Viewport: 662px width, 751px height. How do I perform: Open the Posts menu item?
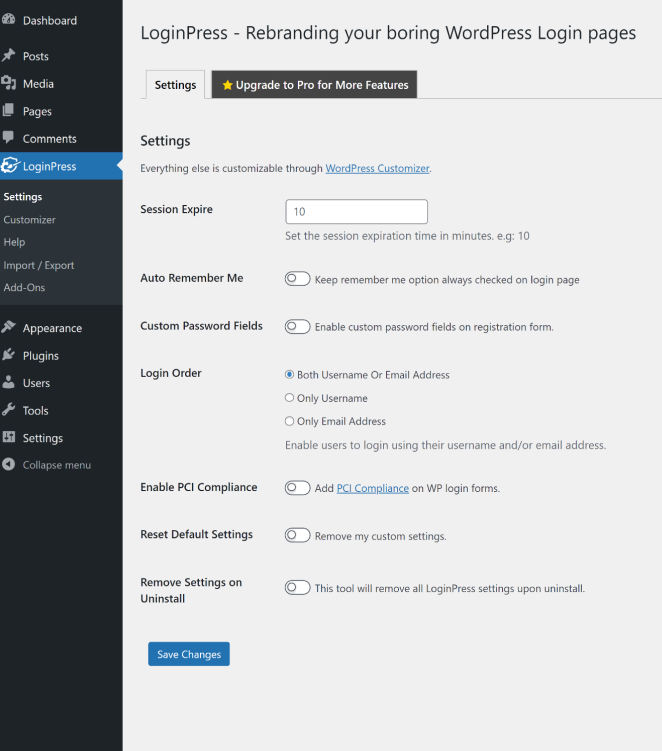pos(61,56)
